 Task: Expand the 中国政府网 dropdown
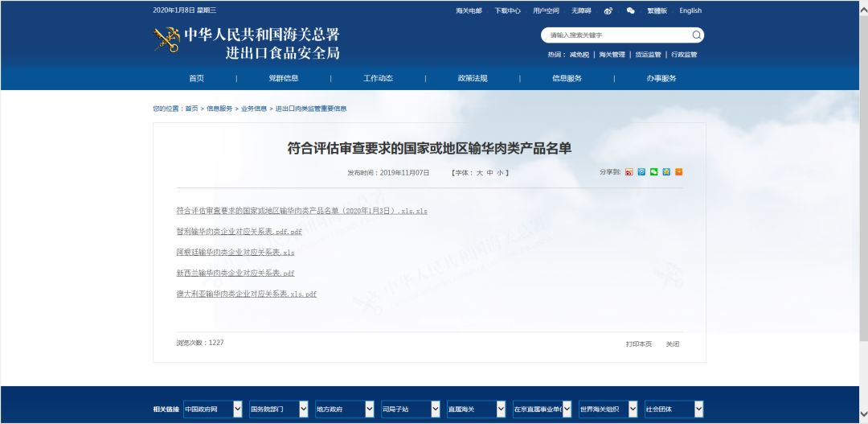click(x=212, y=409)
